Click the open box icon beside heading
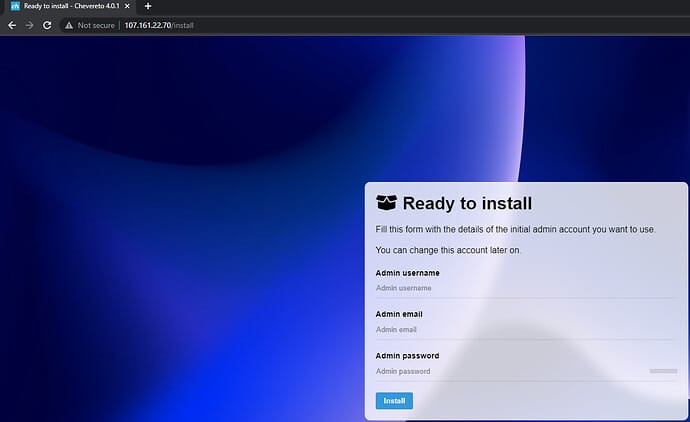Viewport: 690px width, 422px height. 386,203
